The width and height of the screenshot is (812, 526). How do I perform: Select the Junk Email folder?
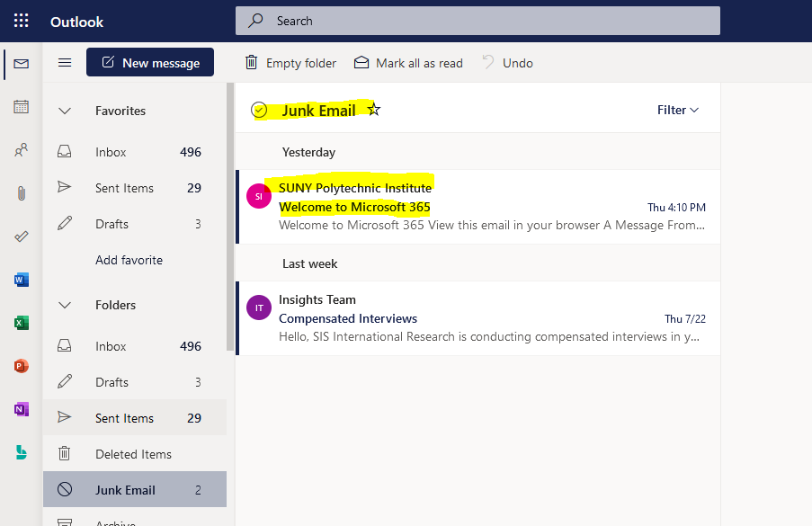point(135,489)
